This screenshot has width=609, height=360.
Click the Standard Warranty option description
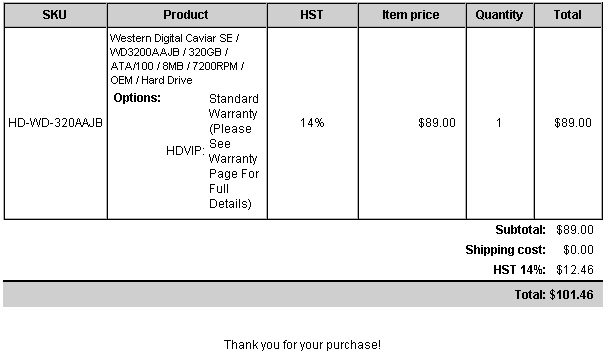[234, 151]
